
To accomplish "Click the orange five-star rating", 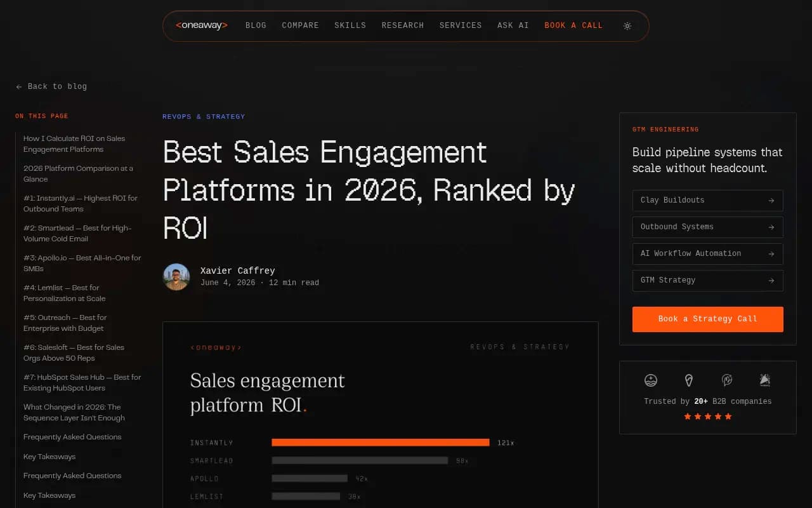I will point(708,417).
